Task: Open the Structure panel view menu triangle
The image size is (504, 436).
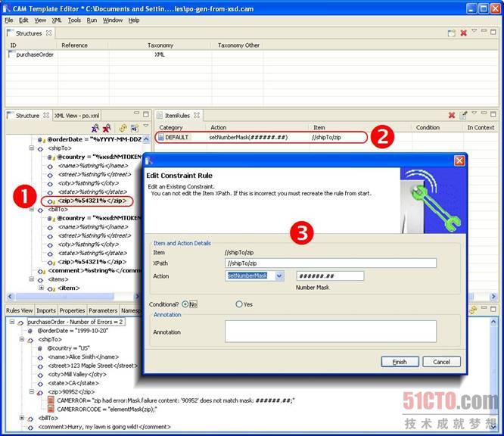Action: 146,126
